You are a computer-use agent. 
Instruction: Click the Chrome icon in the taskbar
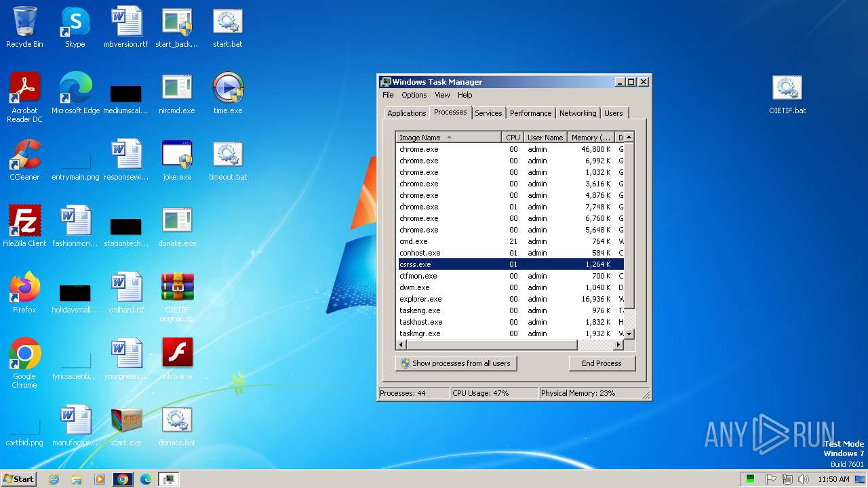(123, 479)
